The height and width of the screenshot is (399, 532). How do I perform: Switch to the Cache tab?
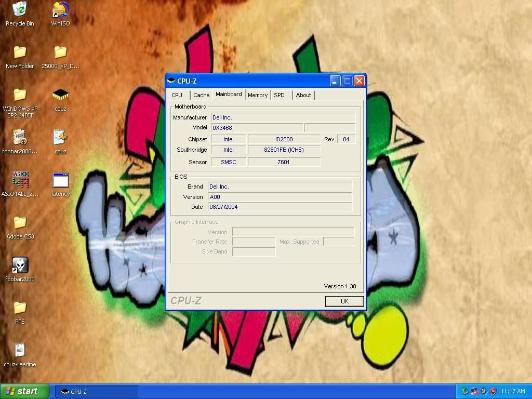pos(201,95)
